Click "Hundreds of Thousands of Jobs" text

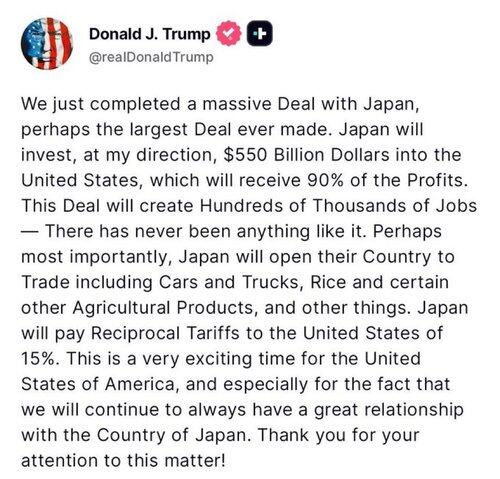[x=338, y=206]
